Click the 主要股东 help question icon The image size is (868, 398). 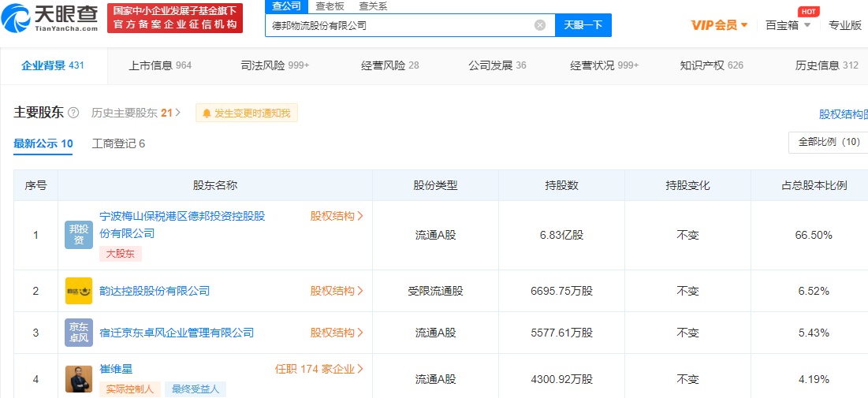pos(73,113)
